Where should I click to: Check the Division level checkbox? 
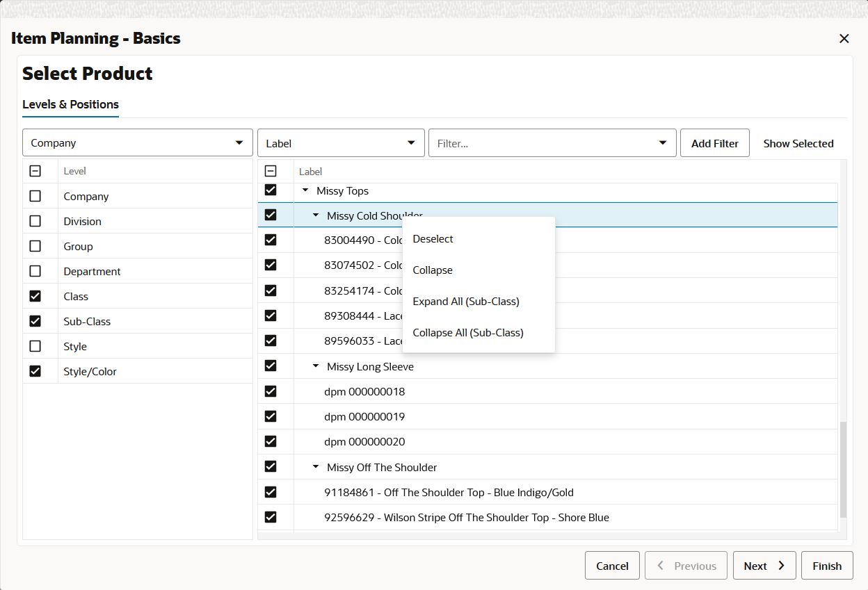[35, 221]
